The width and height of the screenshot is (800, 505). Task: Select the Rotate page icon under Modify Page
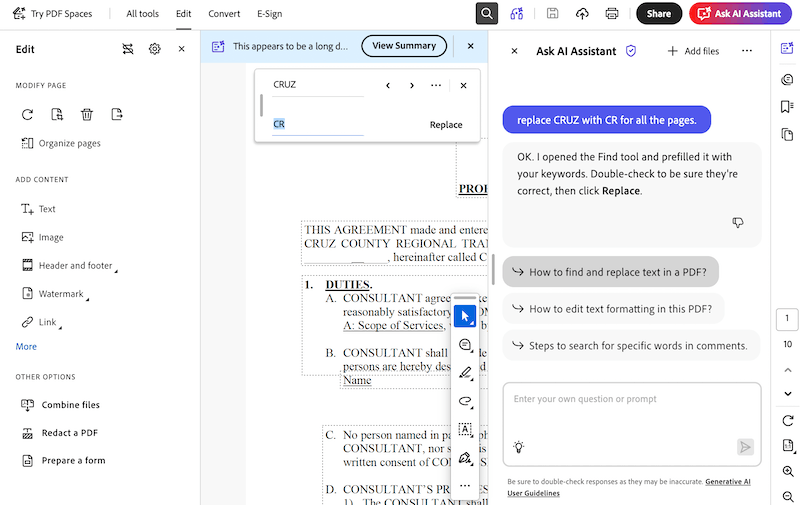click(x=28, y=114)
